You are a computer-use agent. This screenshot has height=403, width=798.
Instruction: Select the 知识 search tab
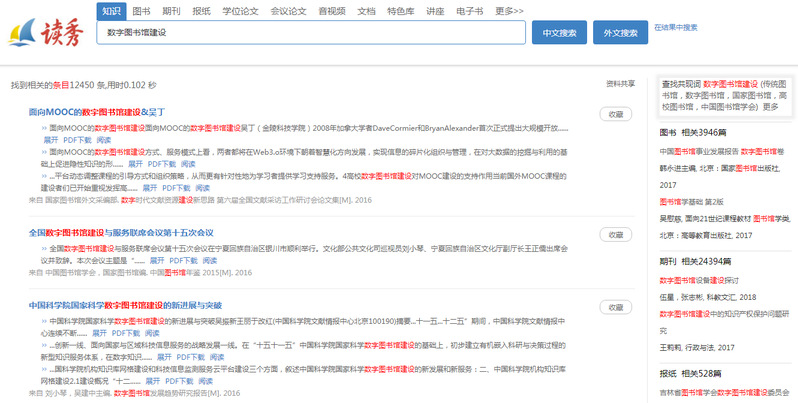(x=112, y=11)
